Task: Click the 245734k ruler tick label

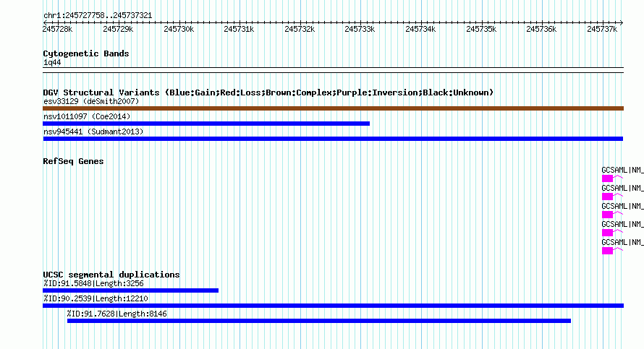Action: tap(420, 29)
